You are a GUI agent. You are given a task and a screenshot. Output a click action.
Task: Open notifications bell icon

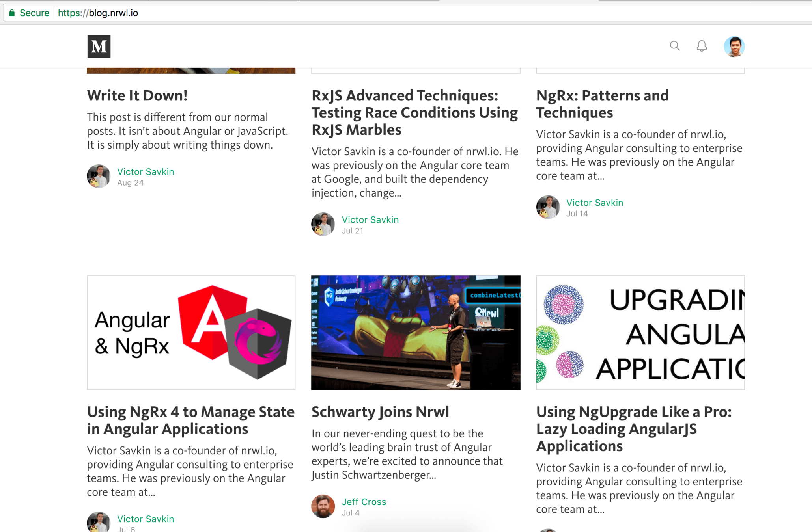pyautogui.click(x=701, y=46)
